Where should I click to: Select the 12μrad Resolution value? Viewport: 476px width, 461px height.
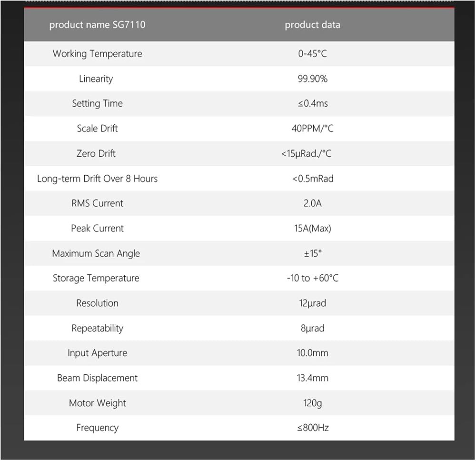click(312, 303)
